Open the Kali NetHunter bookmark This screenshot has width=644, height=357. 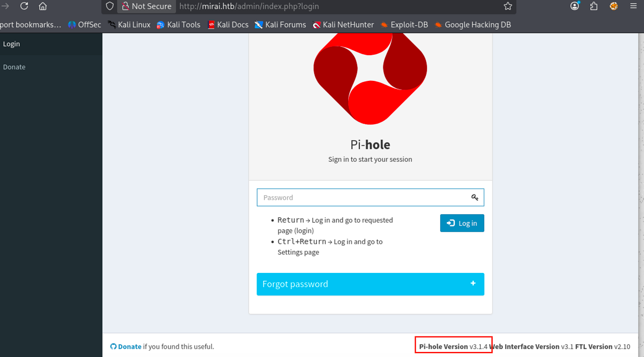click(343, 25)
